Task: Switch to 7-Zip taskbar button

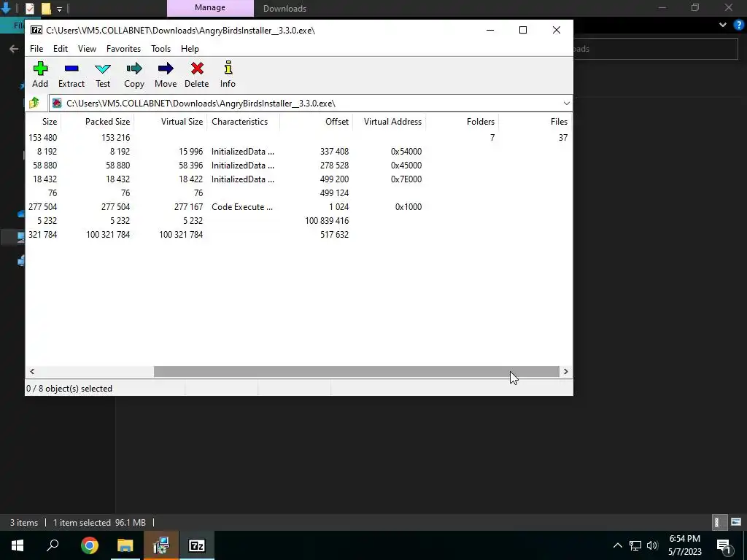Action: pyautogui.click(x=197, y=545)
